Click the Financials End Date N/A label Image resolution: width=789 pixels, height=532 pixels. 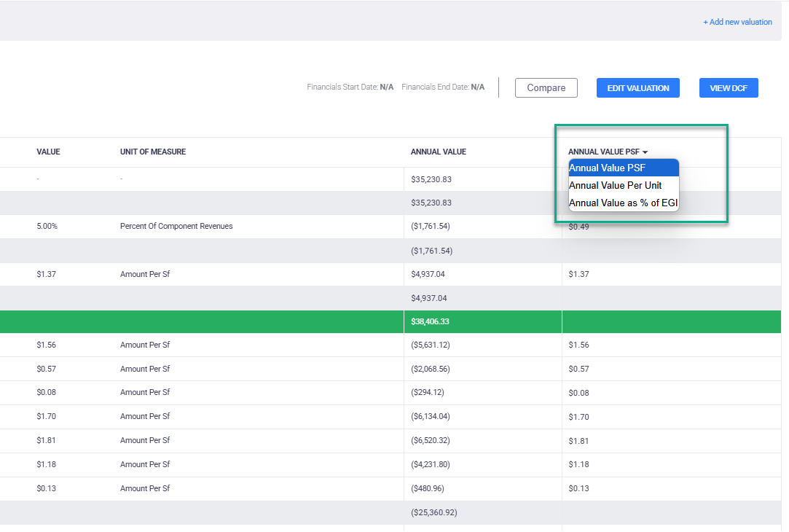(443, 87)
